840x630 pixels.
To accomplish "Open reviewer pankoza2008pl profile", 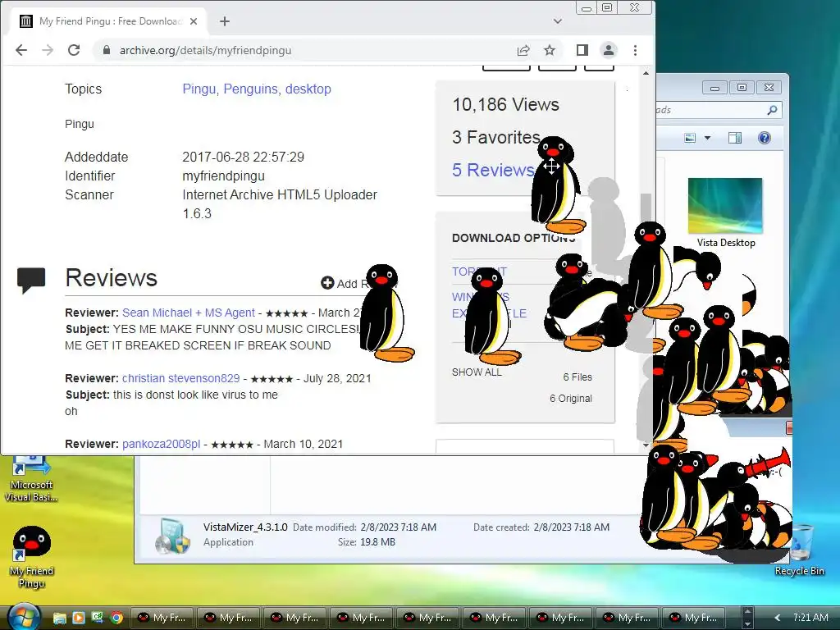I will click(x=162, y=444).
